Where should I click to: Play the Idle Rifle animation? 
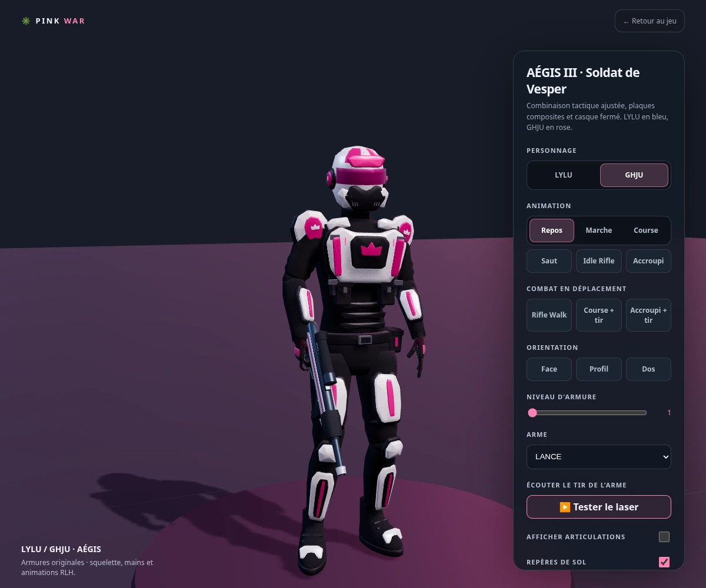click(x=599, y=261)
